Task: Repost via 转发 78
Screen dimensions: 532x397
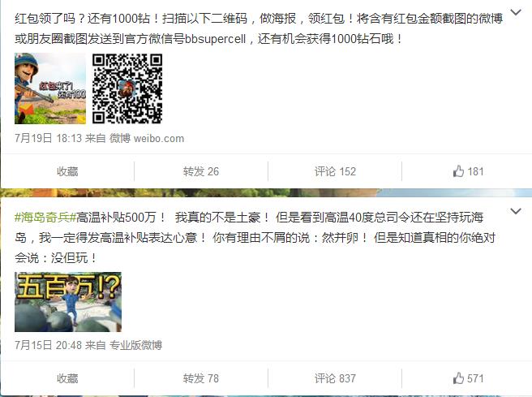Action: click(200, 378)
